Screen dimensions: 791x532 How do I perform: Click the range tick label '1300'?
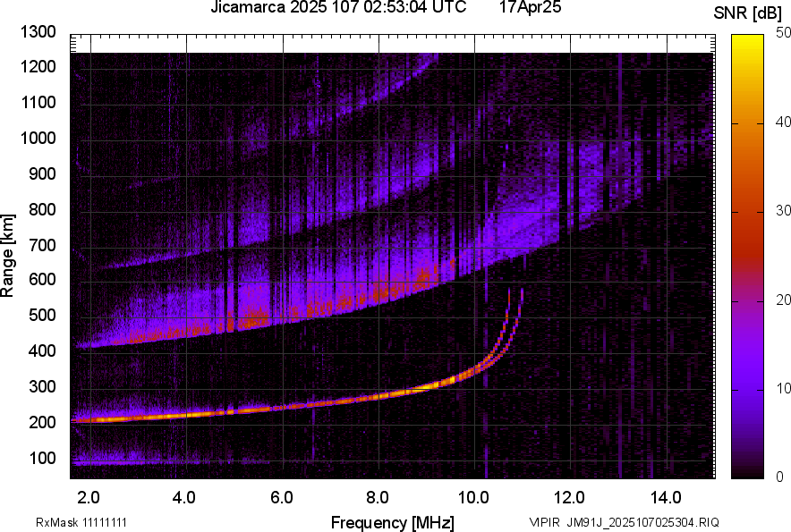point(38,32)
